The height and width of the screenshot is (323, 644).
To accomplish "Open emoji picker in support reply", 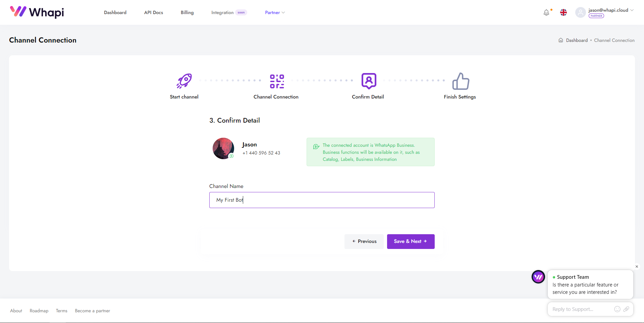I will click(x=617, y=309).
